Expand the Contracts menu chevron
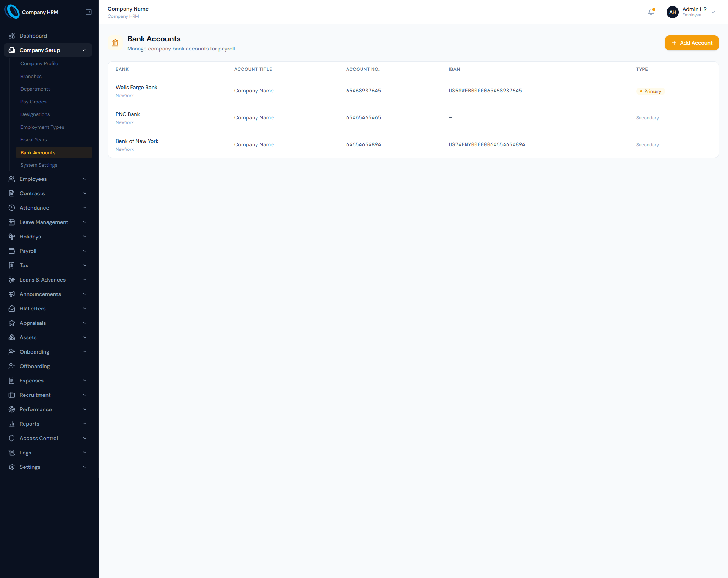This screenshot has width=728, height=578. 85,193
